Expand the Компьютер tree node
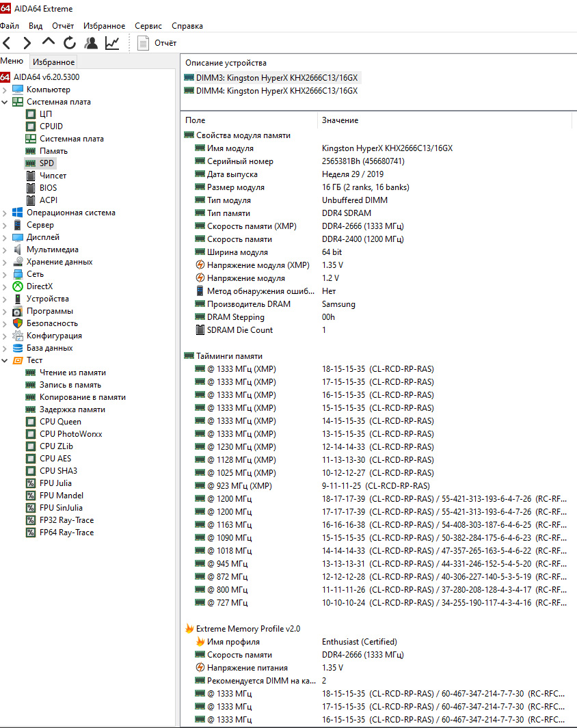Screen dimensions: 577x728 [5, 90]
